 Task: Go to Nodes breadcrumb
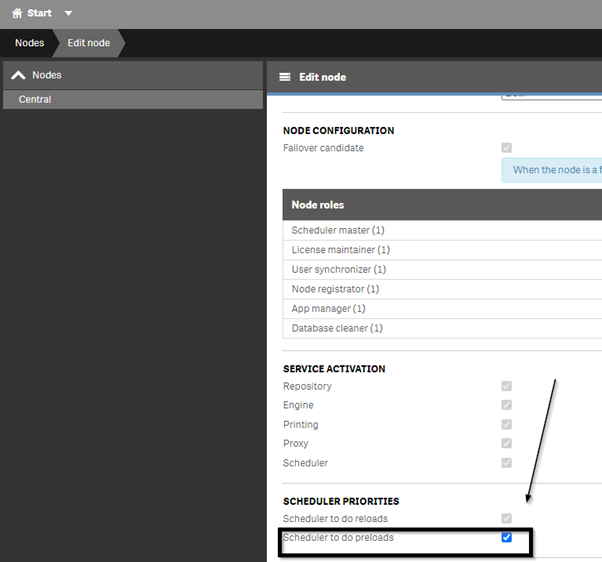[x=30, y=43]
